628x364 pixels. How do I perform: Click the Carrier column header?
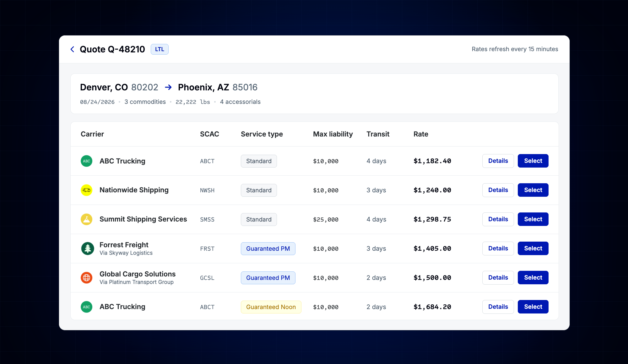coord(92,134)
